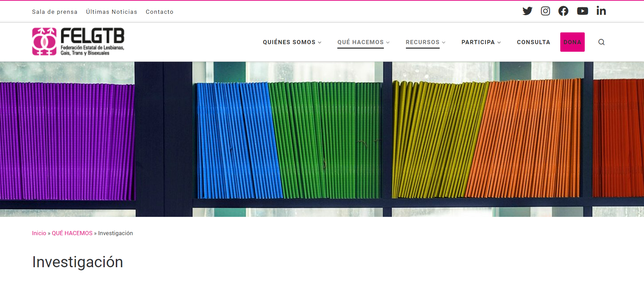Click the FELGTB logo
644x281 pixels.
78,41
